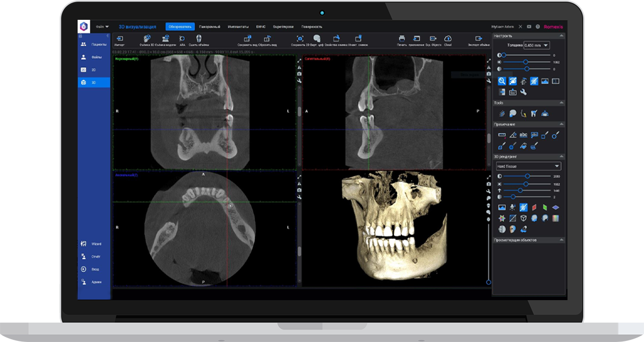Select the angle measurement tool
This screenshot has width=644, height=342.
point(512,134)
